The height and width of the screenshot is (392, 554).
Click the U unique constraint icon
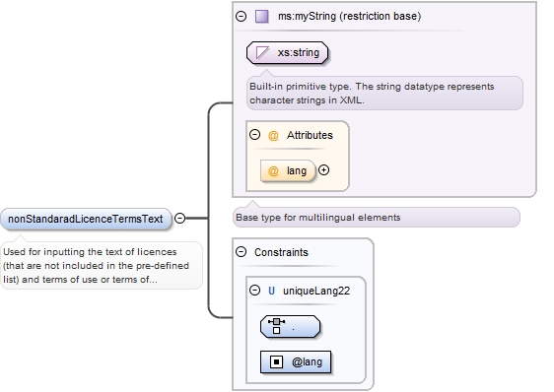(x=271, y=291)
